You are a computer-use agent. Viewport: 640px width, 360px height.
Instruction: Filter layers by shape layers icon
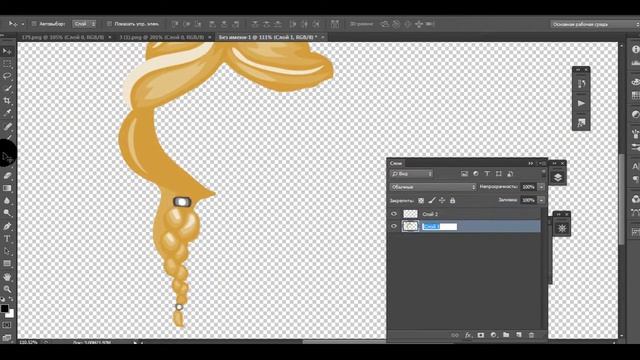pos(499,174)
